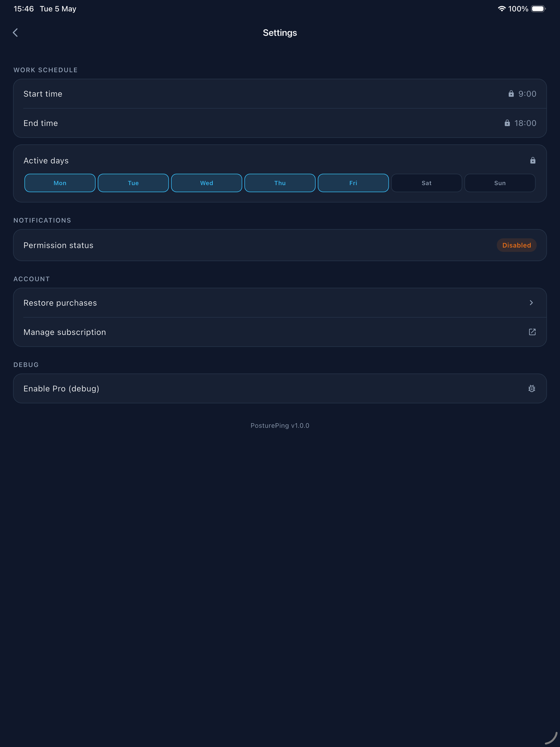Screen dimensions: 560x747
Task: Tap the Active days lock icon
Action: click(533, 161)
